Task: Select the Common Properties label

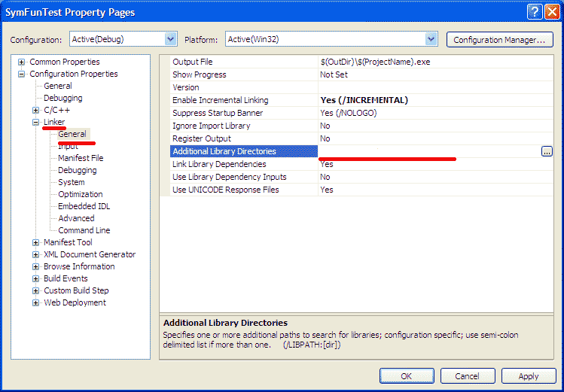Action: pyautogui.click(x=65, y=62)
